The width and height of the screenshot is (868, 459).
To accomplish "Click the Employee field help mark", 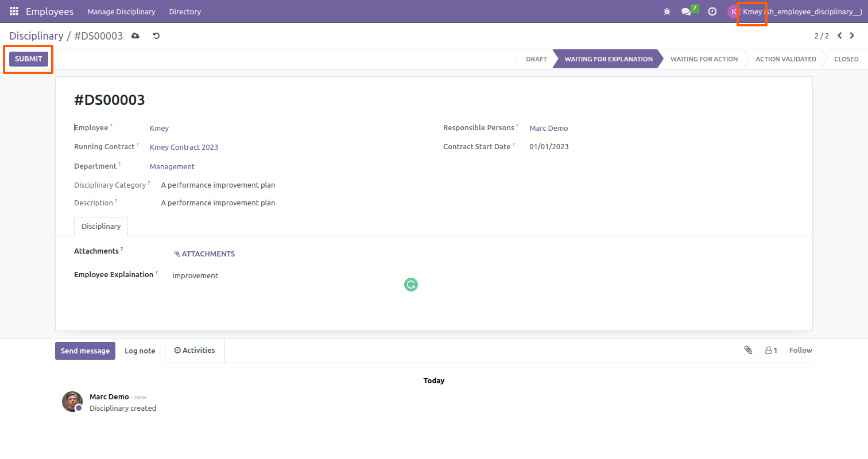I will click(x=111, y=126).
